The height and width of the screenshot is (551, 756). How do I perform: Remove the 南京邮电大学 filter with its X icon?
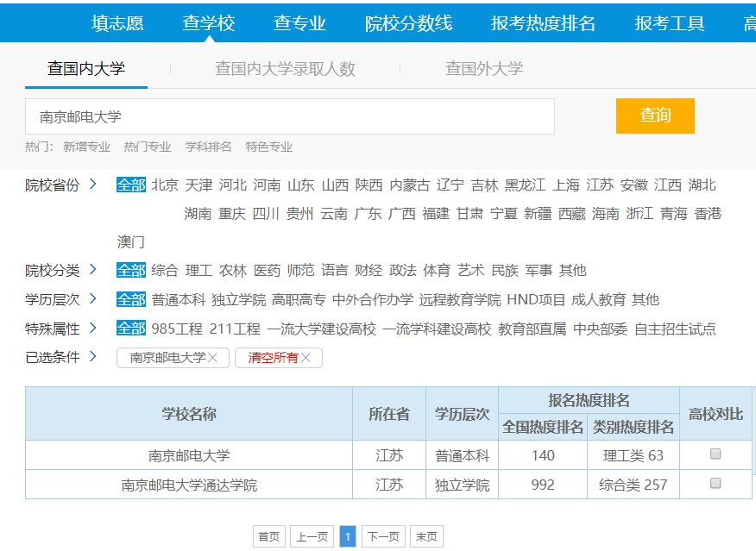212,358
